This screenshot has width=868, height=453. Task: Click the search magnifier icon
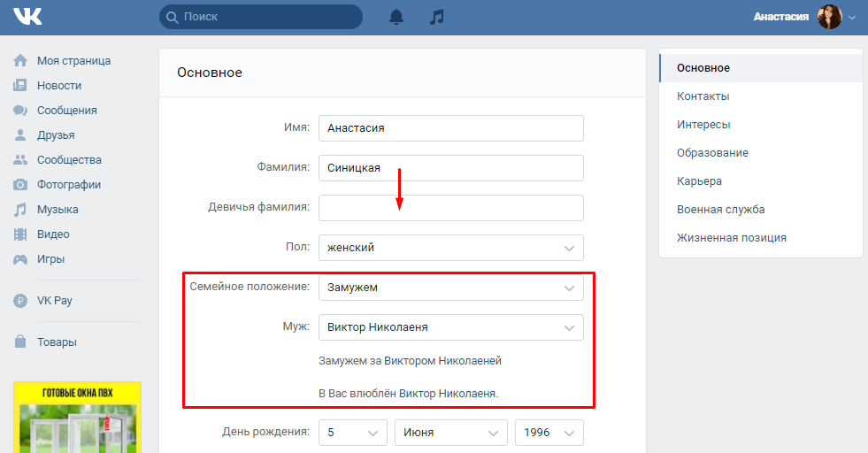tap(173, 17)
